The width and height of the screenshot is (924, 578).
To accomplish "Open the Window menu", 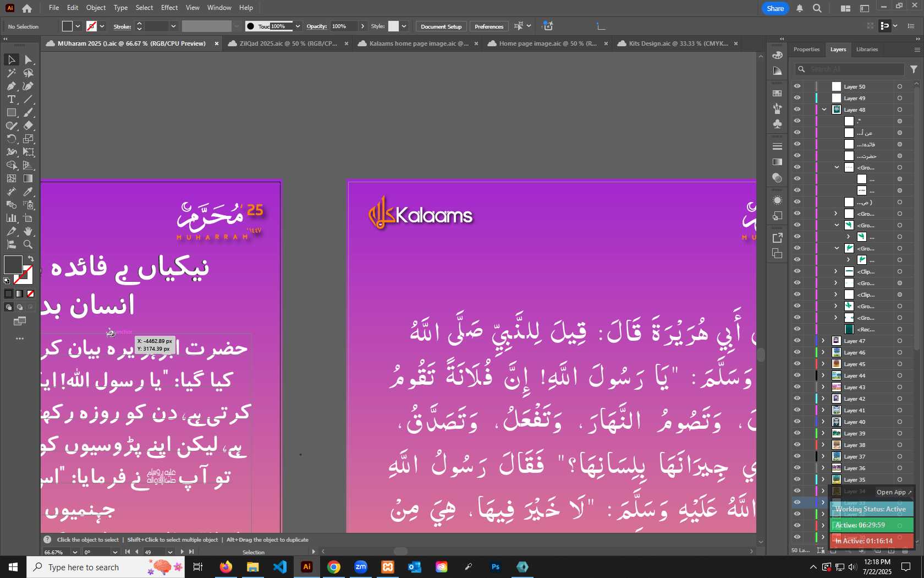I will 219,8.
